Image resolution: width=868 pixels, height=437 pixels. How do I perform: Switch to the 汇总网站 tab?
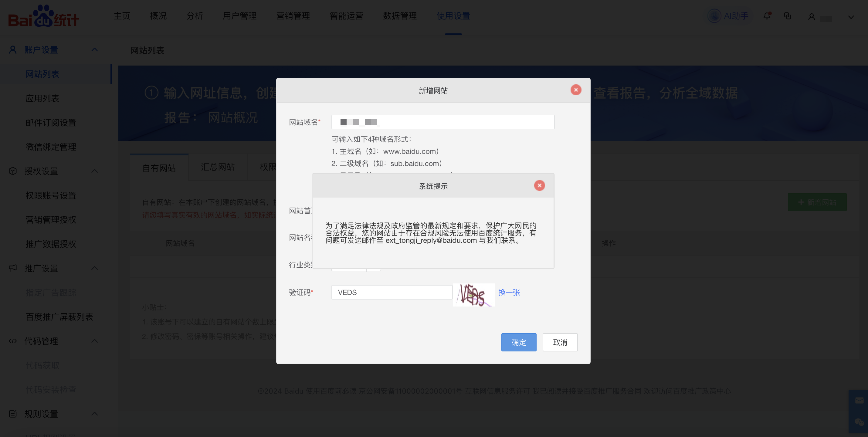click(218, 167)
